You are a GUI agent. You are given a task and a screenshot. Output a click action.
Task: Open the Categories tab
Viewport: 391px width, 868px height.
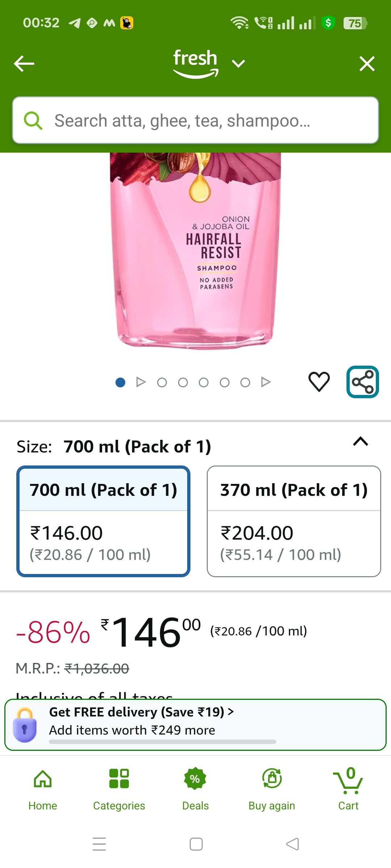(119, 788)
